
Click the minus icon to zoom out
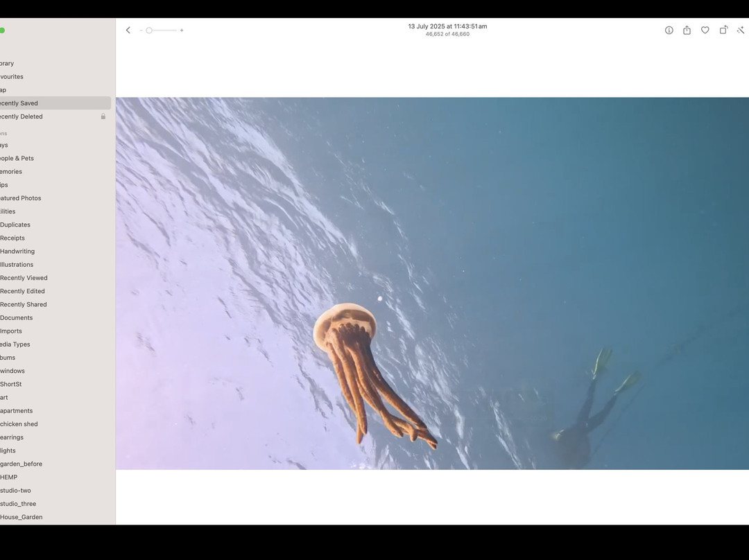(x=141, y=30)
